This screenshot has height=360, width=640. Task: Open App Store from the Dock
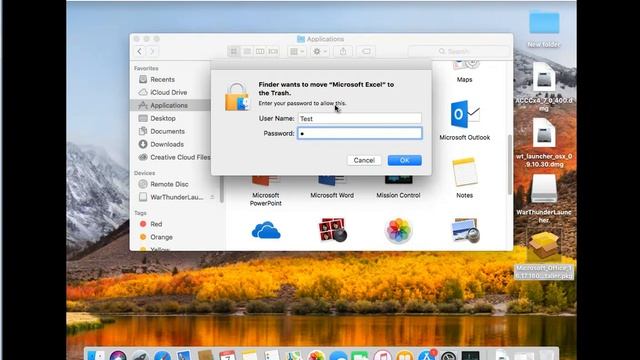pos(426,356)
